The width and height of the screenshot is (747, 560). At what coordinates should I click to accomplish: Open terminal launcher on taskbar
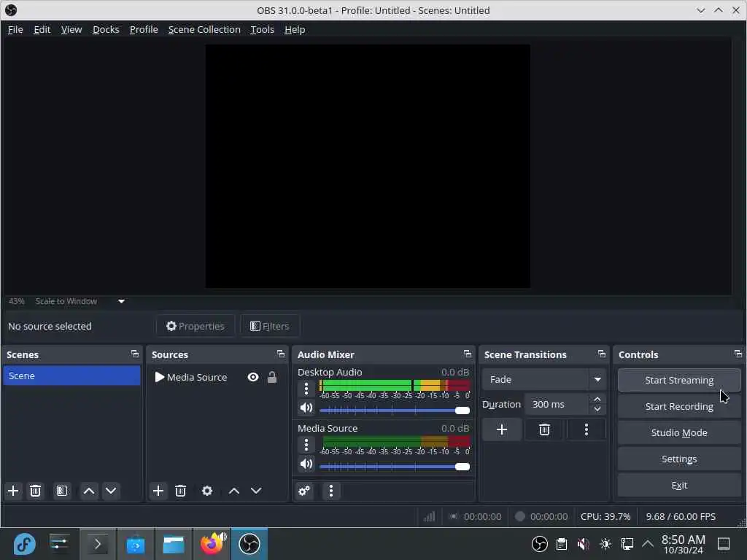tap(97, 543)
